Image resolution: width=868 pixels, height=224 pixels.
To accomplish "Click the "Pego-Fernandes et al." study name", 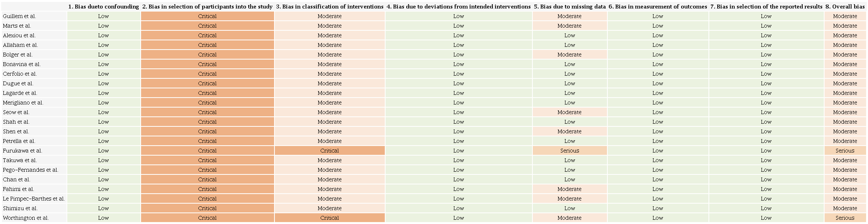I will click(x=30, y=170).
